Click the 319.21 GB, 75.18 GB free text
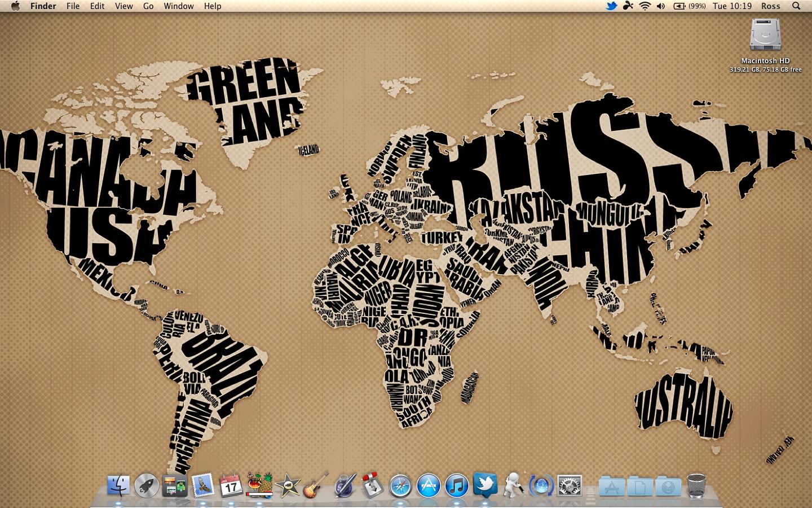 (x=765, y=69)
